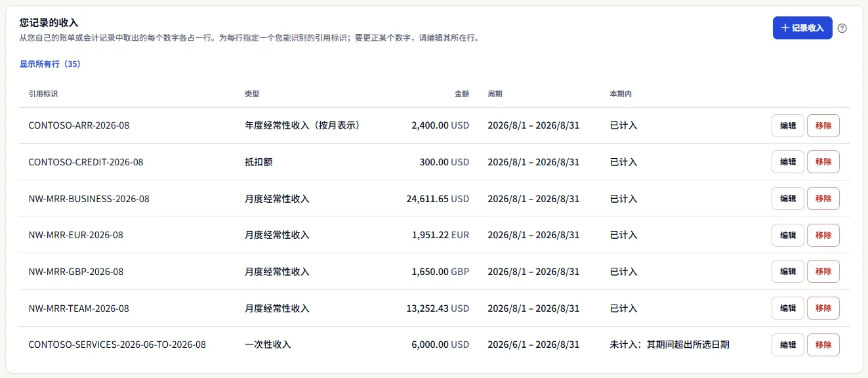
Task: Remove the NW-MRR-BUSINESS-2026-08 row
Action: [x=823, y=199]
